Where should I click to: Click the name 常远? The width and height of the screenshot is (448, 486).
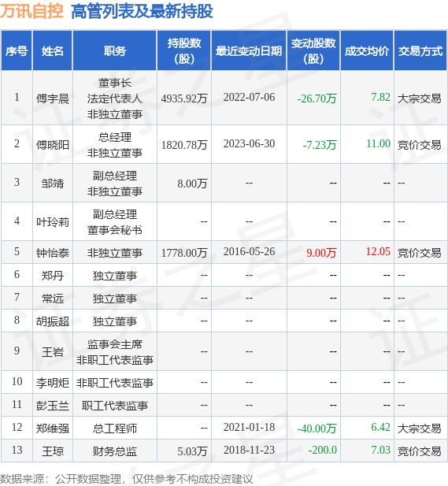[x=53, y=299]
